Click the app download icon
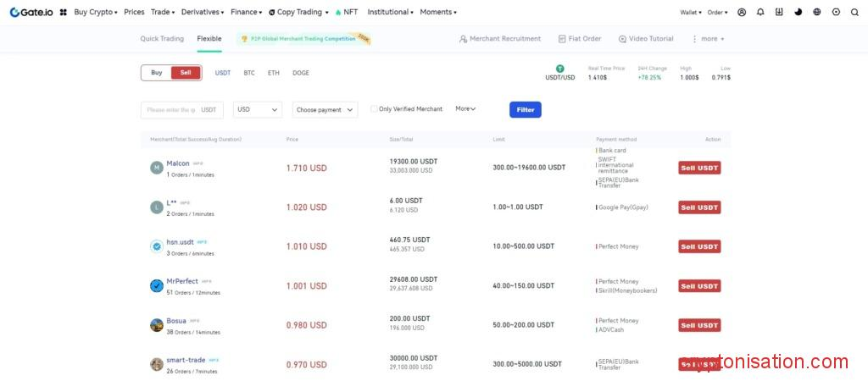Screen dimensions: 868x381 pos(779,13)
